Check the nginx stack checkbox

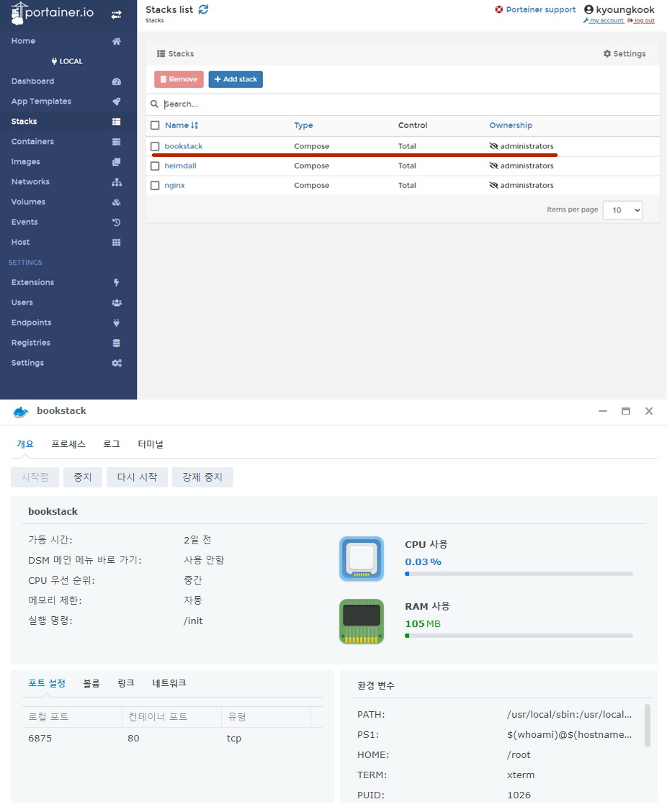coord(155,186)
